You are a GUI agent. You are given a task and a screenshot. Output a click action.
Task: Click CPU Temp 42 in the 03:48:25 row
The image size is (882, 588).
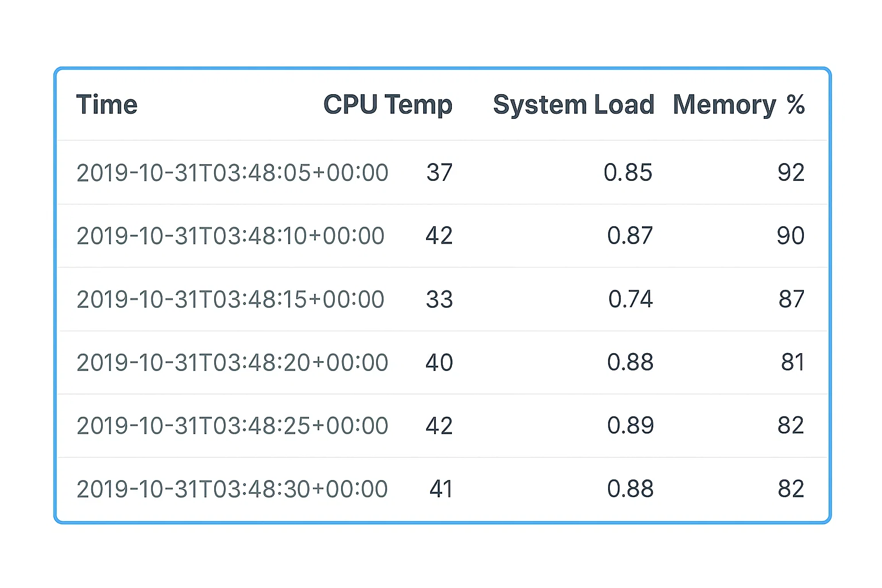pyautogui.click(x=439, y=426)
